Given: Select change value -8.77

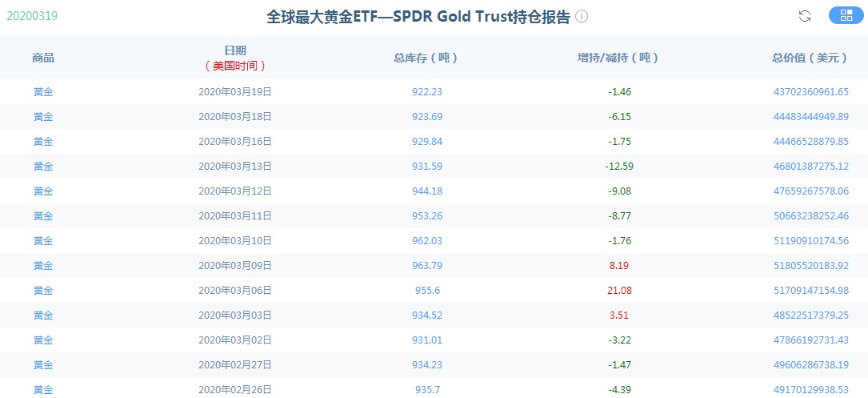Looking at the screenshot, I should coord(619,216).
